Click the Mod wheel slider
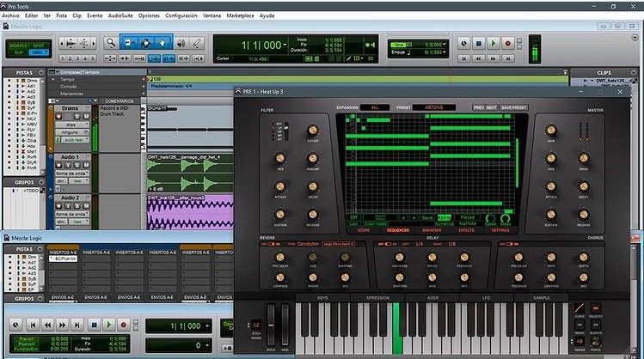Screen dimensions: 644x359 pos(285,325)
